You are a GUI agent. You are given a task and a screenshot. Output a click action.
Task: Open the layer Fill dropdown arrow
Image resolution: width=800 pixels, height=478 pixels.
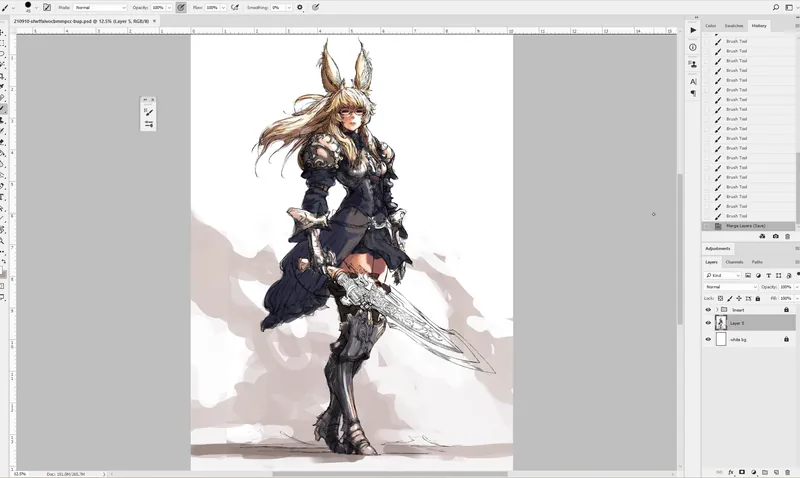[x=796, y=298]
